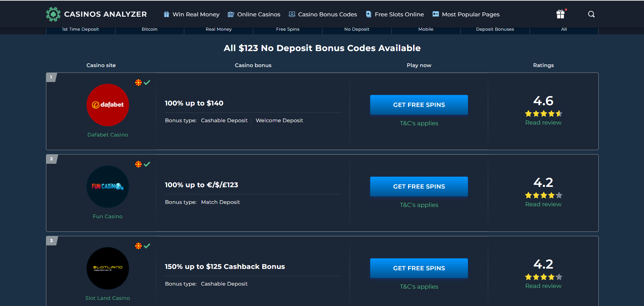This screenshot has width=644, height=306.
Task: Select the Real Money tab
Action: tap(219, 29)
